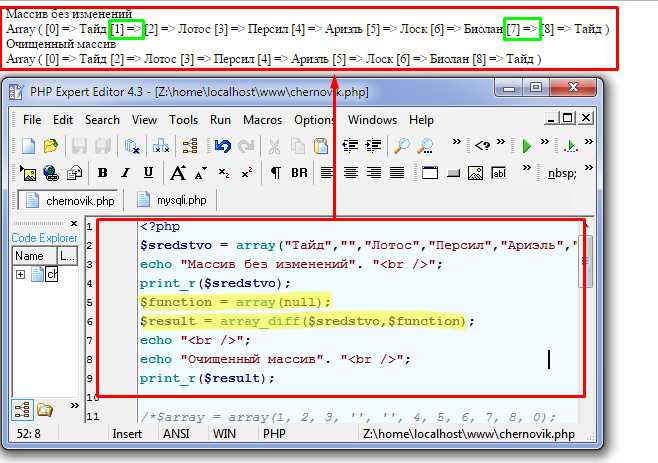This screenshot has width=658, height=463.
Task: Expand chevron beside green Run icon
Action: tap(545, 141)
